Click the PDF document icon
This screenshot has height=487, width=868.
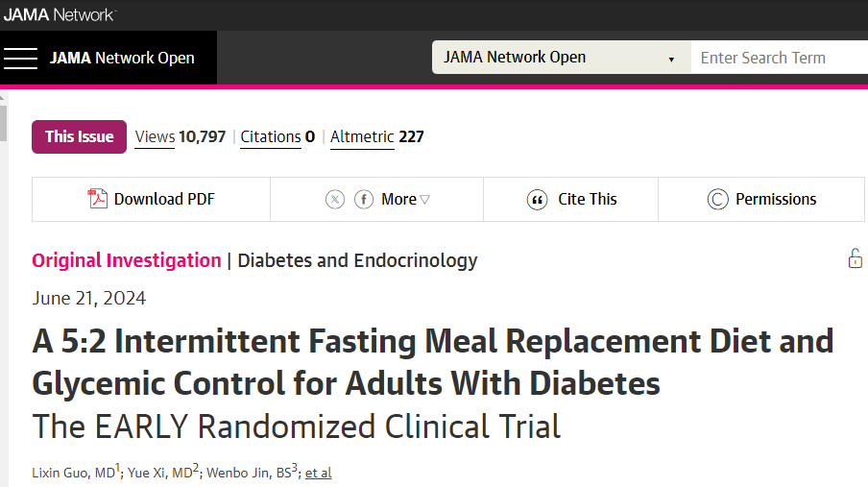click(x=97, y=198)
